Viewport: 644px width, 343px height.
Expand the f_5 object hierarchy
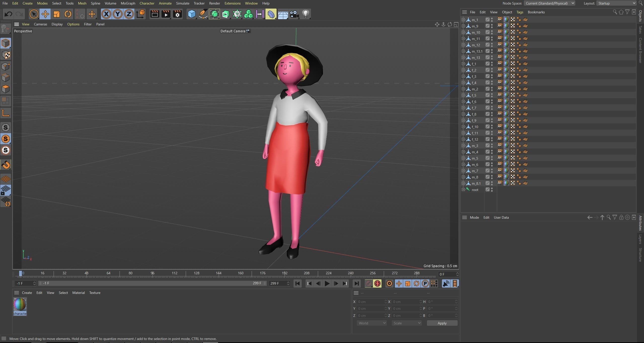pyautogui.click(x=463, y=95)
